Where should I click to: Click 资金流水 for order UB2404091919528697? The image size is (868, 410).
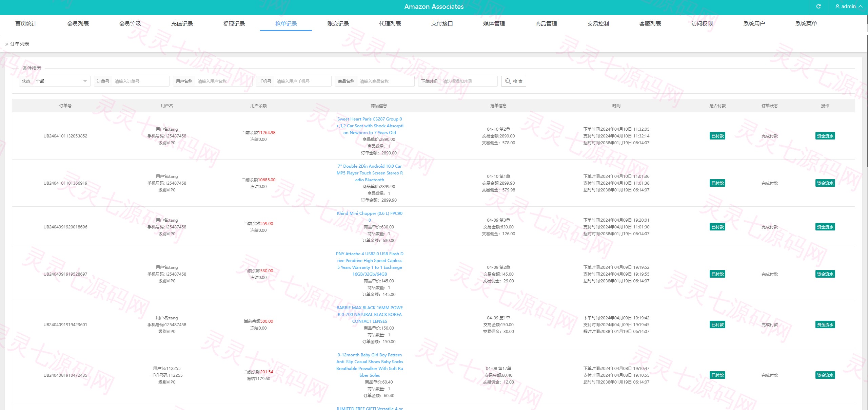pos(825,274)
